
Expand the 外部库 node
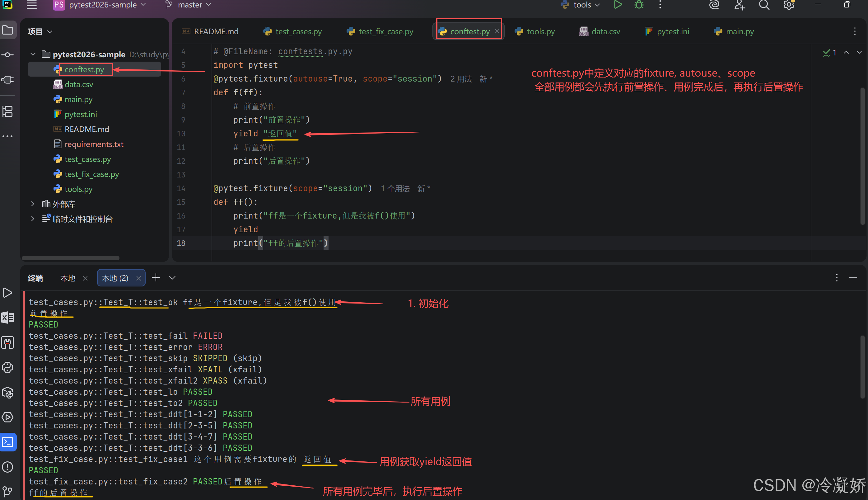pyautogui.click(x=33, y=204)
